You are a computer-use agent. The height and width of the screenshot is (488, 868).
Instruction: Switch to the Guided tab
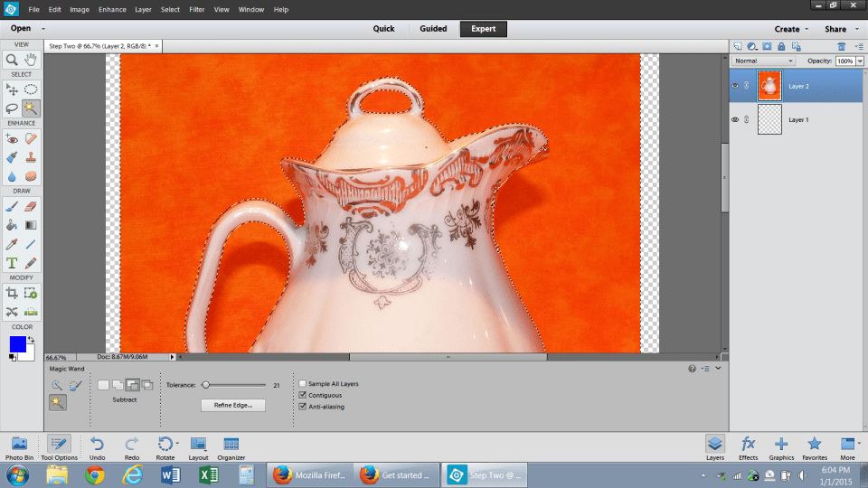433,29
